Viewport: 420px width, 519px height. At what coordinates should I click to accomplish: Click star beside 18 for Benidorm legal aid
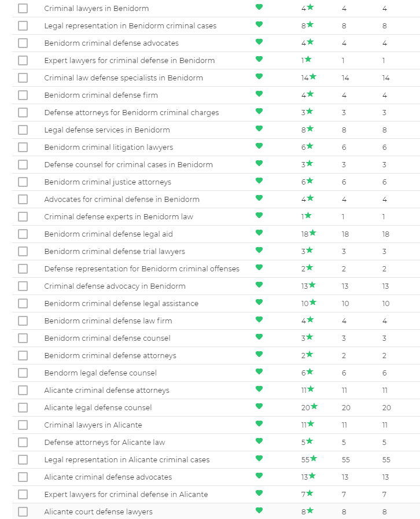[313, 233]
